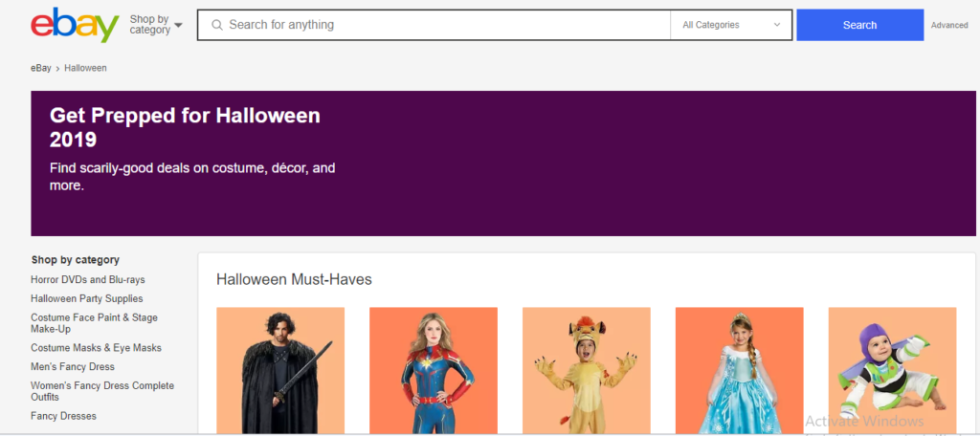The image size is (980, 436).
Task: Click the magnifying glass in search box
Action: point(217,25)
